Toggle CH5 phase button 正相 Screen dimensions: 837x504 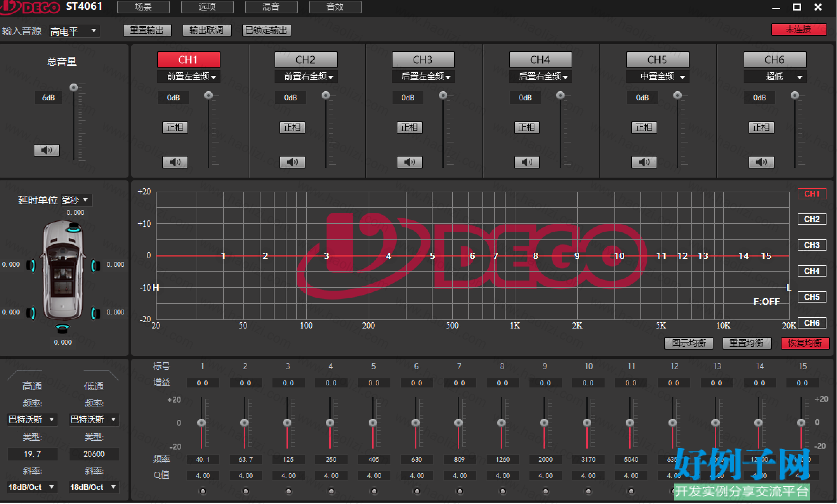644,127
